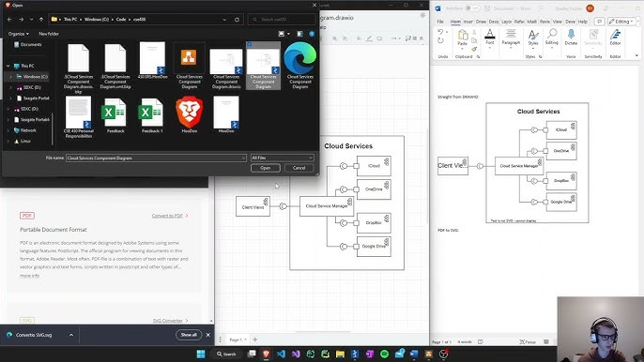The width and height of the screenshot is (644, 362).
Task: Select 430.SRS.HooDoo file thumbnail
Action: click(x=152, y=60)
